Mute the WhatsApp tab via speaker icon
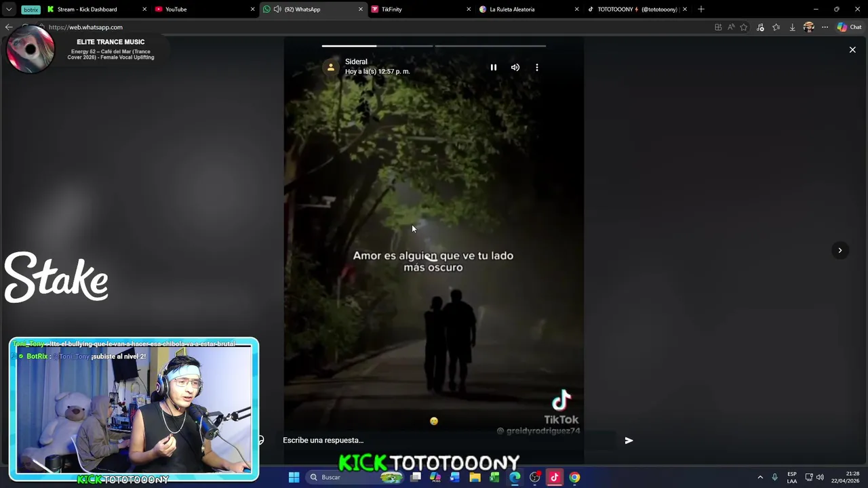This screenshot has height=488, width=868. 277,9
